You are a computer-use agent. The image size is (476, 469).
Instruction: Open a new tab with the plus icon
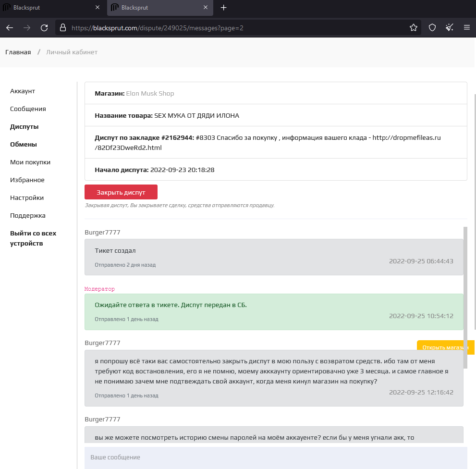[x=224, y=8]
